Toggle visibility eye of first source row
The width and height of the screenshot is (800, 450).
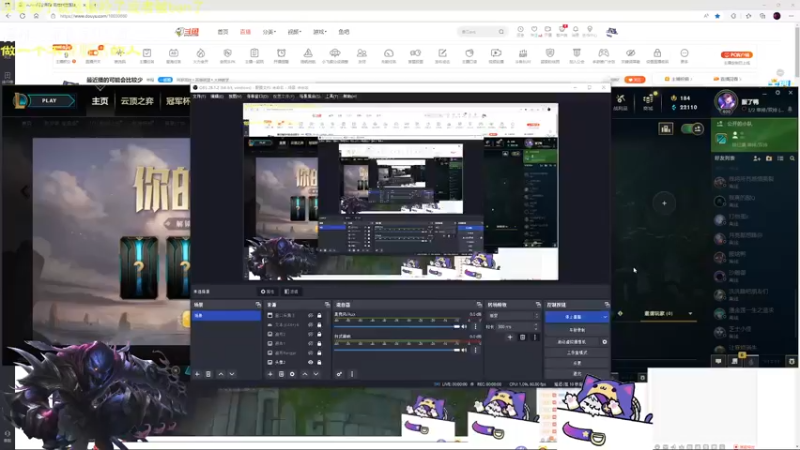point(310,315)
